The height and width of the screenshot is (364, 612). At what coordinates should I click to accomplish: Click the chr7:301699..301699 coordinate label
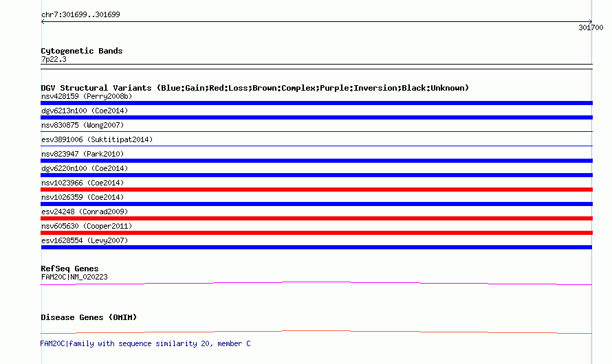pyautogui.click(x=80, y=15)
